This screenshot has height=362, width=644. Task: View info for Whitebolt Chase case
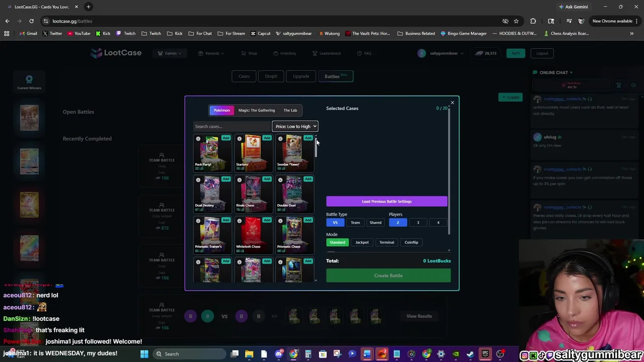pyautogui.click(x=239, y=221)
